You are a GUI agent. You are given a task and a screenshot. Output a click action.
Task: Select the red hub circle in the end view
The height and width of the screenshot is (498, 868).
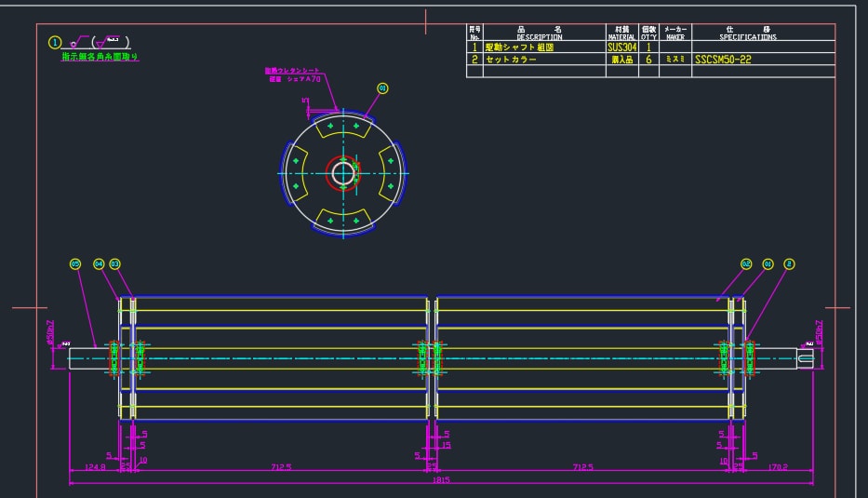click(x=343, y=173)
